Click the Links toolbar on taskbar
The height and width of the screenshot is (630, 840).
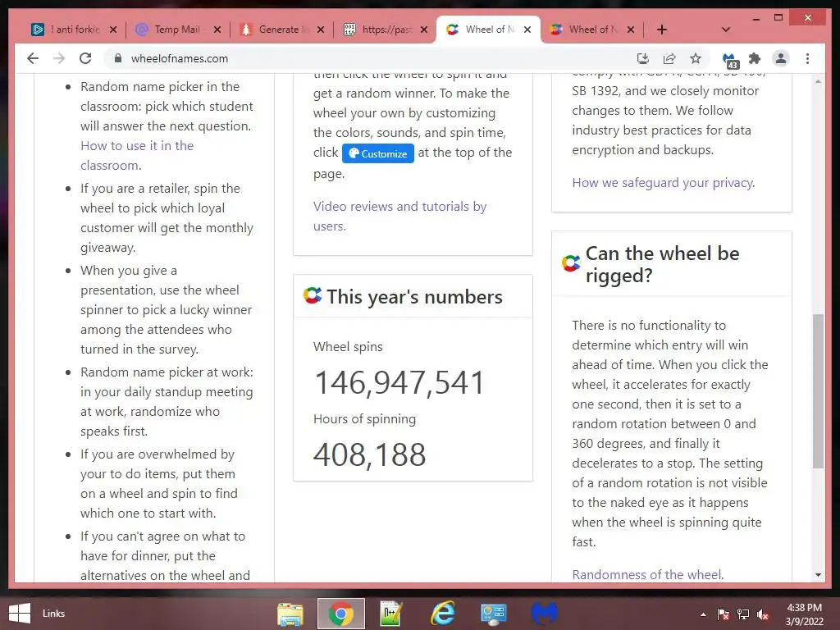coord(53,614)
